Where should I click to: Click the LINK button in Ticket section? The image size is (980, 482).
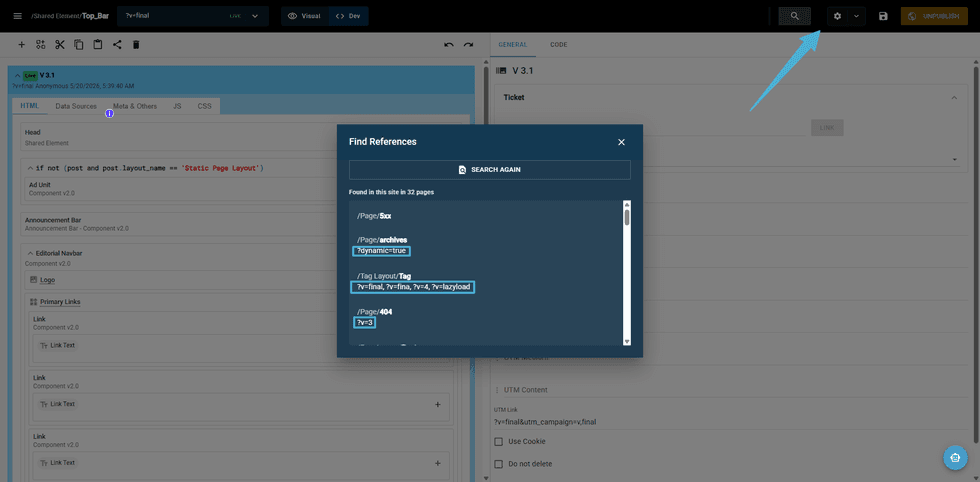(827, 128)
